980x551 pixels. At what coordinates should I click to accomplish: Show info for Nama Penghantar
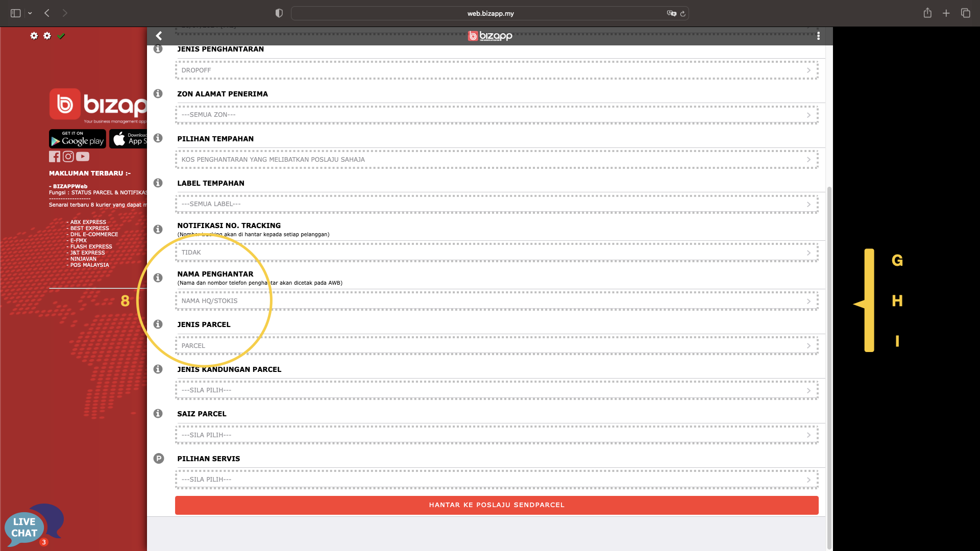[x=158, y=278]
